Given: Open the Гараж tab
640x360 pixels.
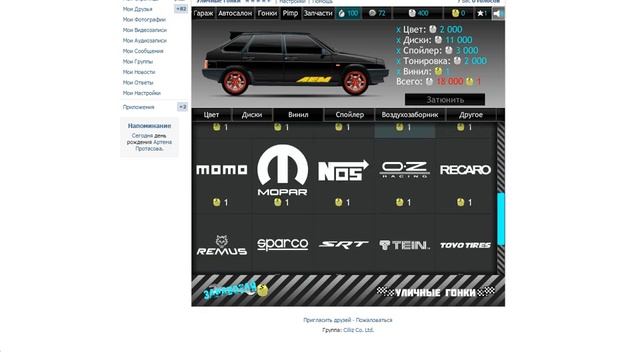Looking at the screenshot, I should pyautogui.click(x=203, y=13).
